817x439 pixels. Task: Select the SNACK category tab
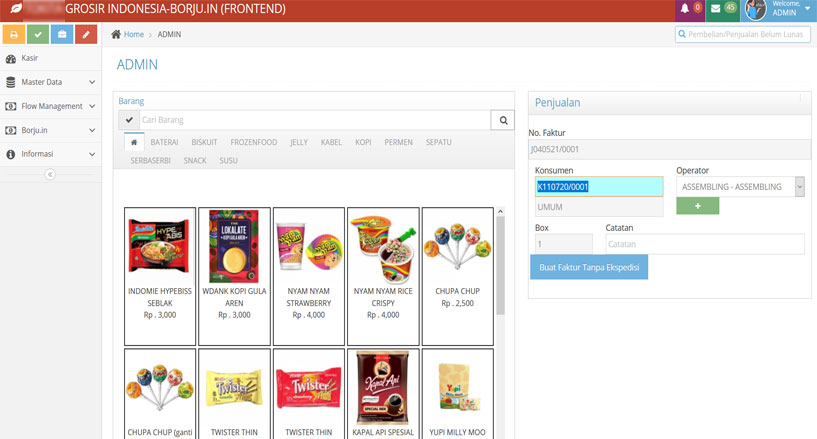pos(195,161)
